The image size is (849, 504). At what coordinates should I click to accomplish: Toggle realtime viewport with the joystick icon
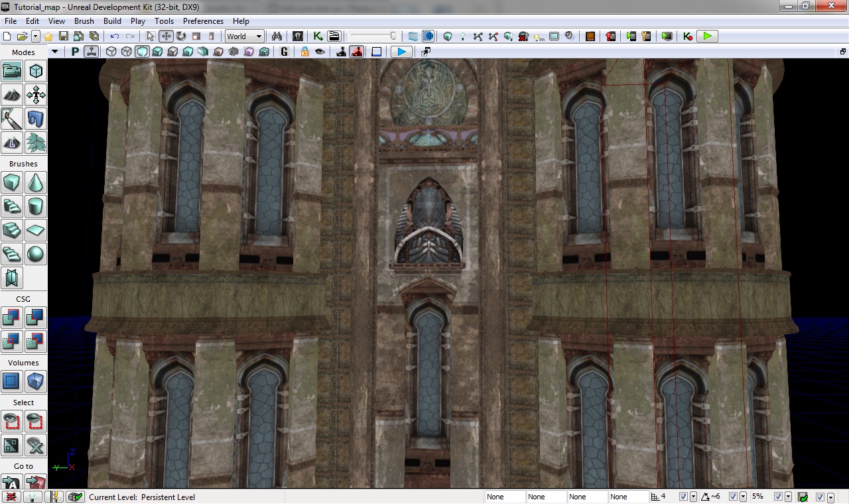pos(92,52)
